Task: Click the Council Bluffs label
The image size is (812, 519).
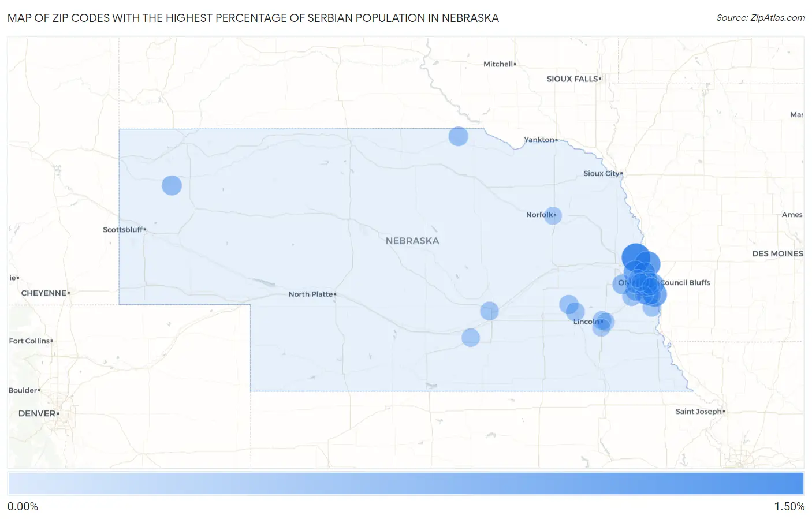Action: point(685,282)
